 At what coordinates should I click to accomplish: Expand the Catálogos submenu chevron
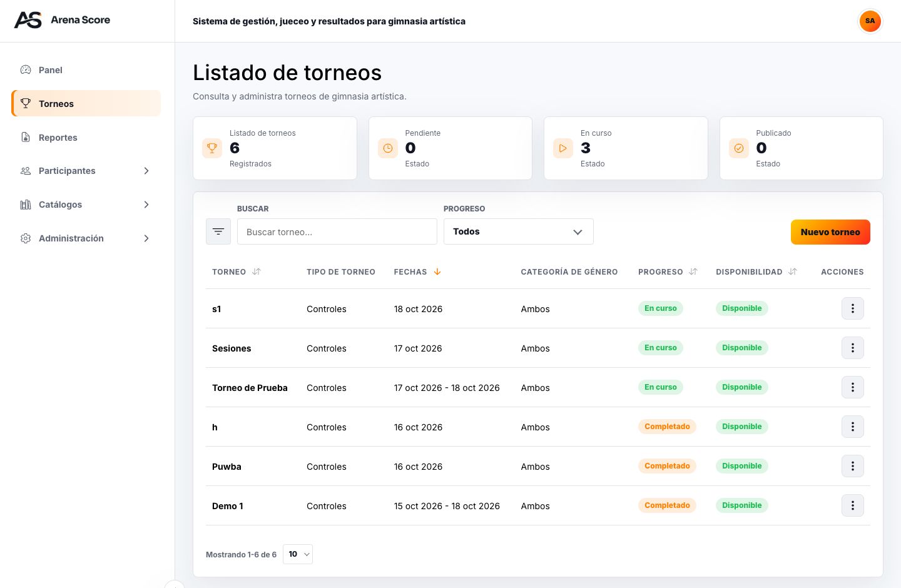[x=146, y=205]
